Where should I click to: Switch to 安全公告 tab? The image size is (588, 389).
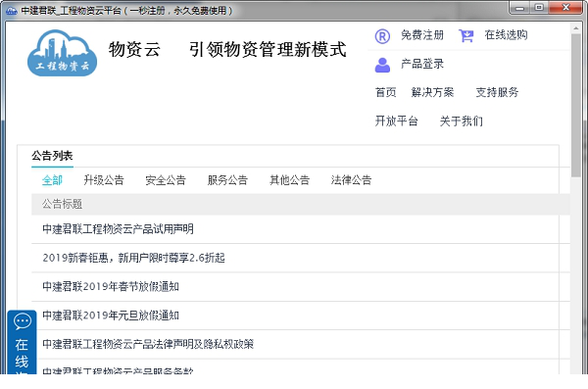click(166, 180)
